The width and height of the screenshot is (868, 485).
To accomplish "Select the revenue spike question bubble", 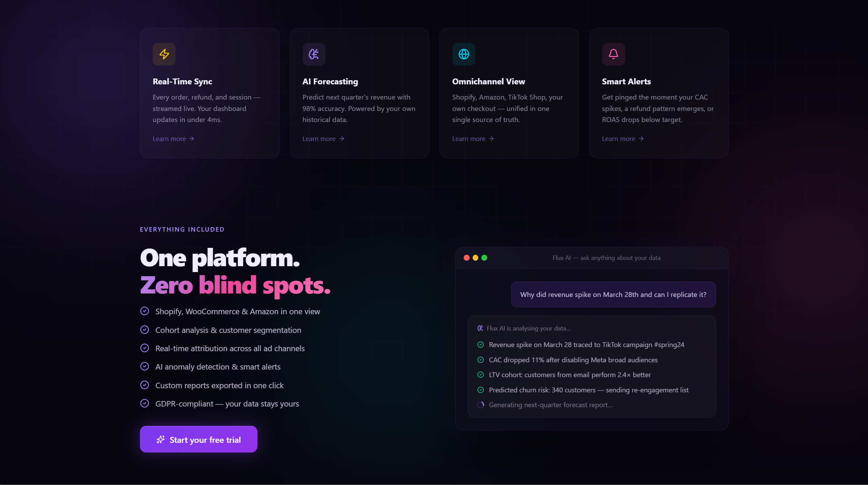I will [x=613, y=294].
